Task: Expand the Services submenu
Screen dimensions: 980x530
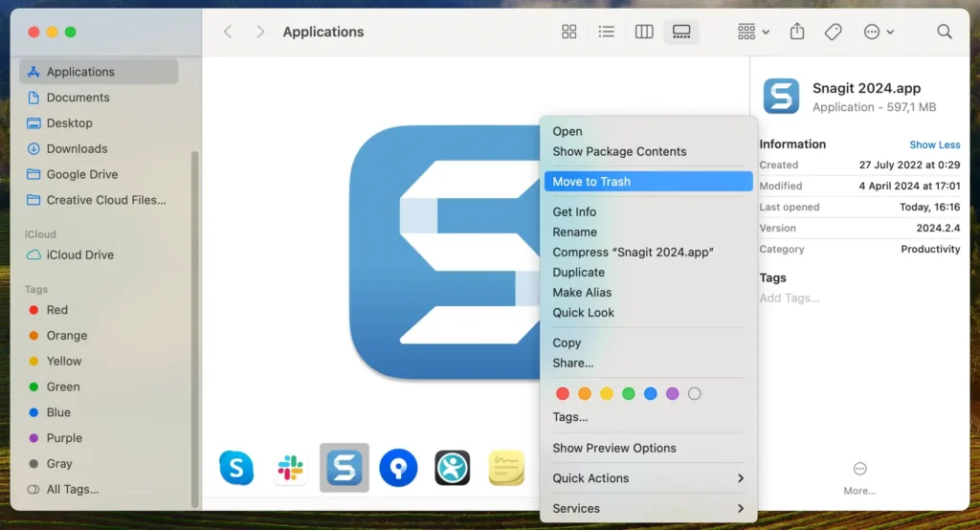Action: [648, 508]
